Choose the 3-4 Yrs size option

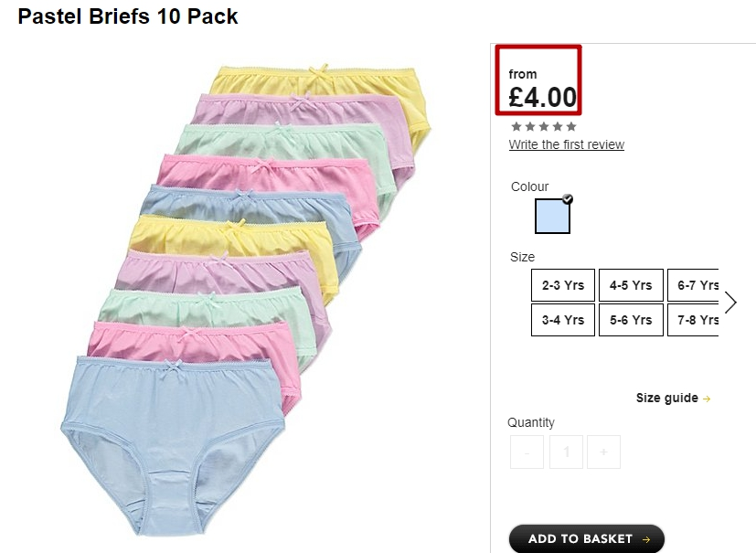click(563, 320)
